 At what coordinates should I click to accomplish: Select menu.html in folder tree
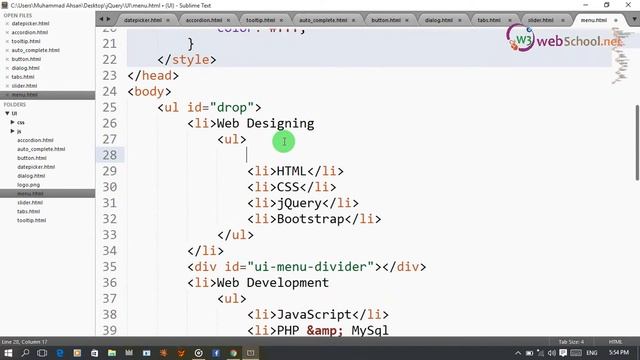click(30, 193)
